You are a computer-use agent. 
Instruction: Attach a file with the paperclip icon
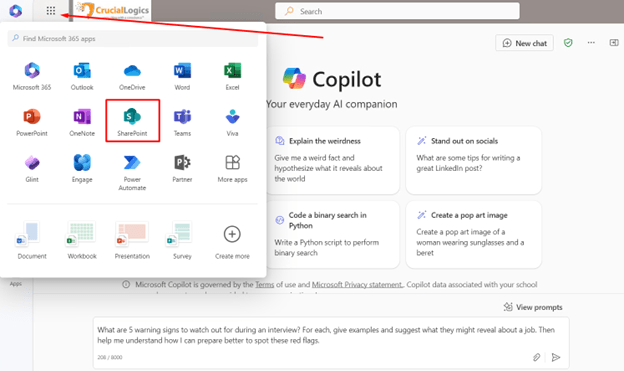coord(536,357)
